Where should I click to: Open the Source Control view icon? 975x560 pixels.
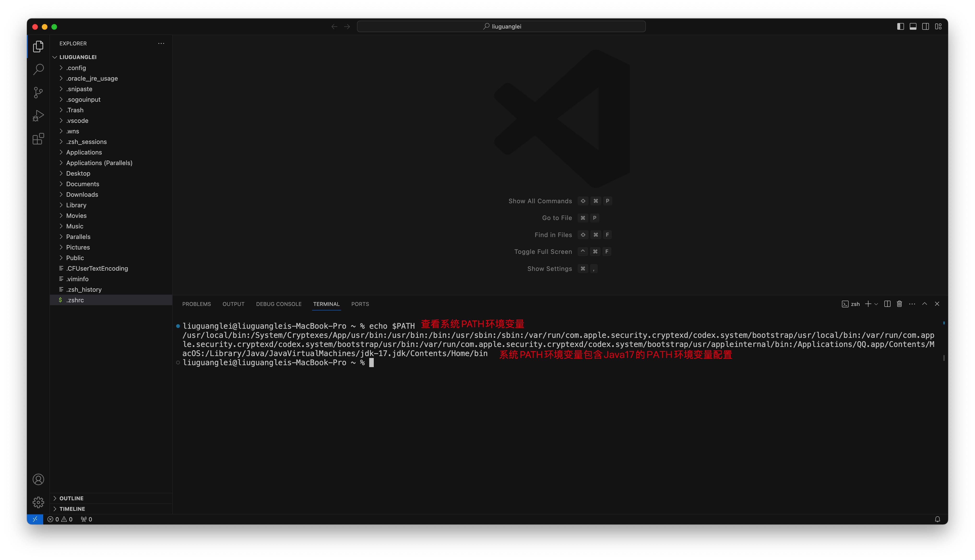click(x=38, y=93)
